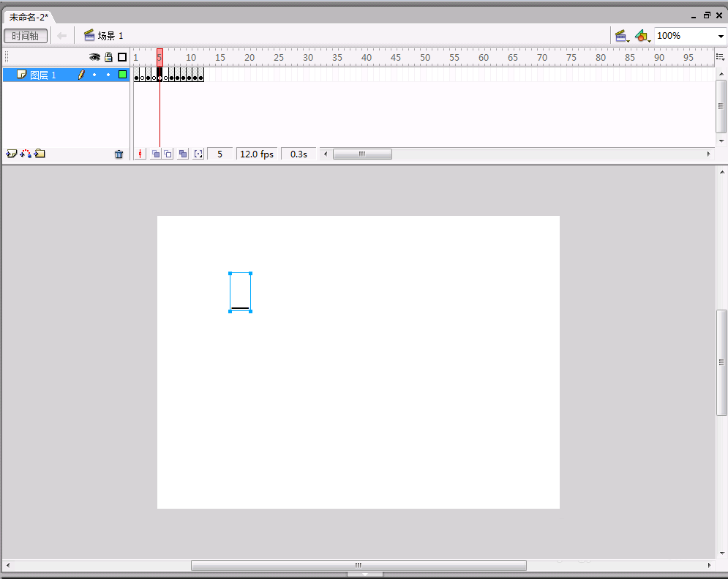Click the current frame number field showing 5

tap(219, 154)
